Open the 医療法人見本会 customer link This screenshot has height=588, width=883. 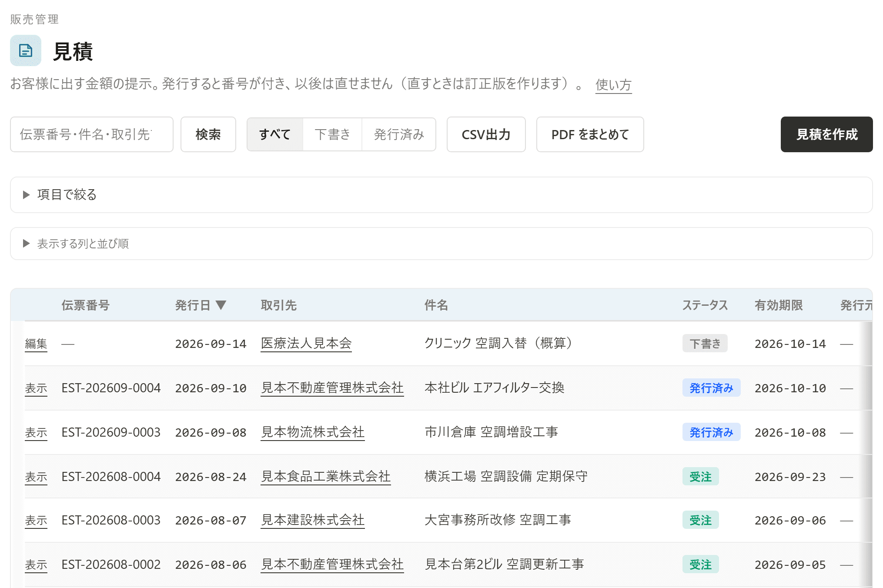click(x=306, y=344)
